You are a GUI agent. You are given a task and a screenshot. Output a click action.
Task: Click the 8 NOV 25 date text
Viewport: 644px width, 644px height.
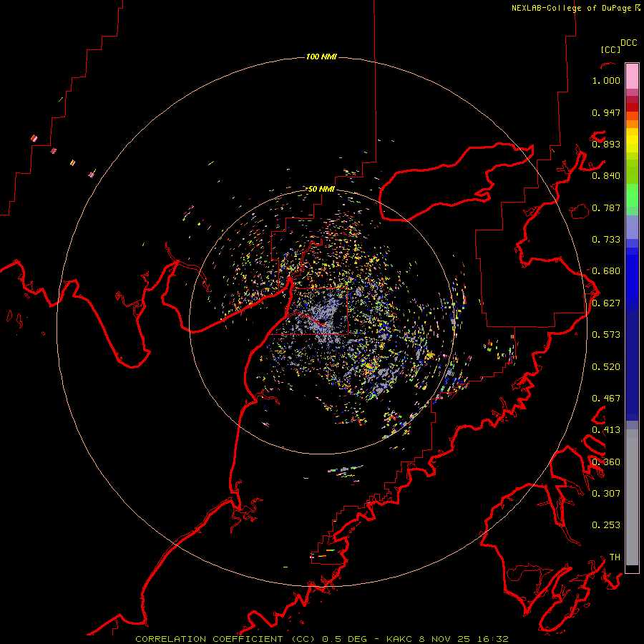click(x=446, y=639)
